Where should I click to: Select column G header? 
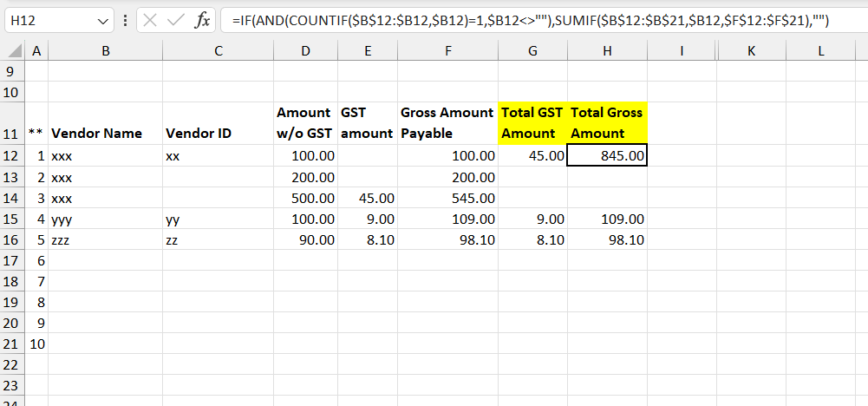pos(532,51)
